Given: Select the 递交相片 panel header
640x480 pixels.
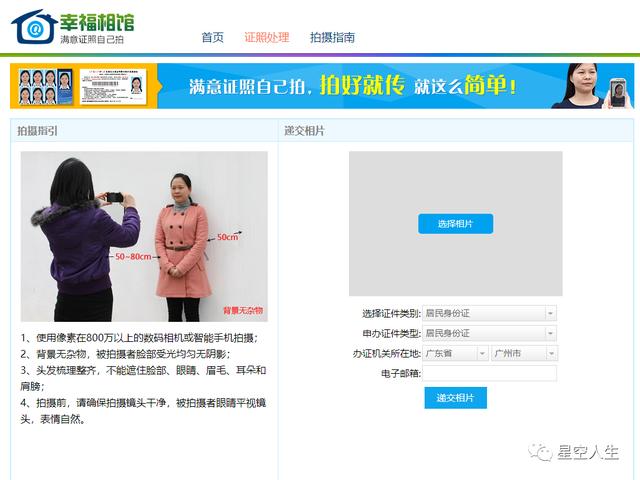Looking at the screenshot, I should click(304, 131).
